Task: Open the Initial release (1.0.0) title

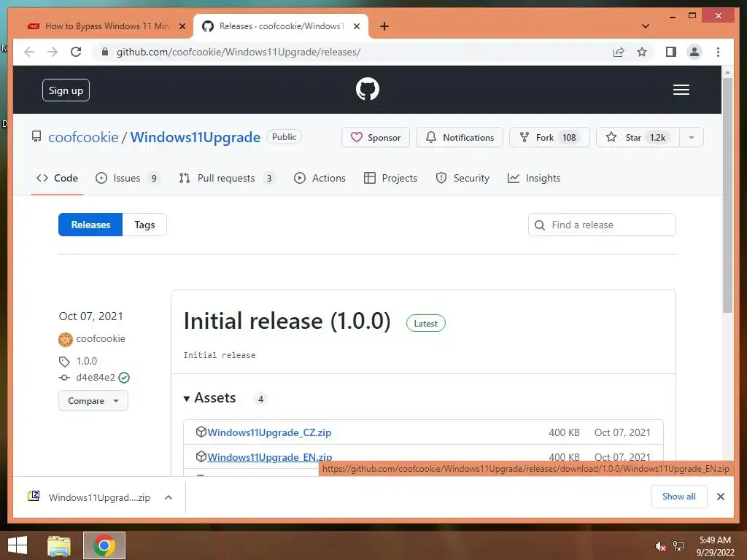Action: 287,321
